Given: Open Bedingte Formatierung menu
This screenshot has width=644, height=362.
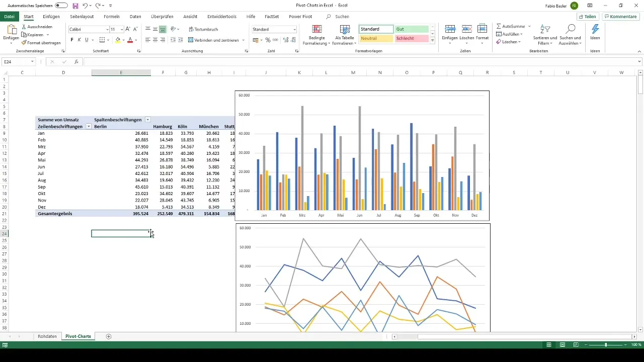Looking at the screenshot, I should pos(317,35).
